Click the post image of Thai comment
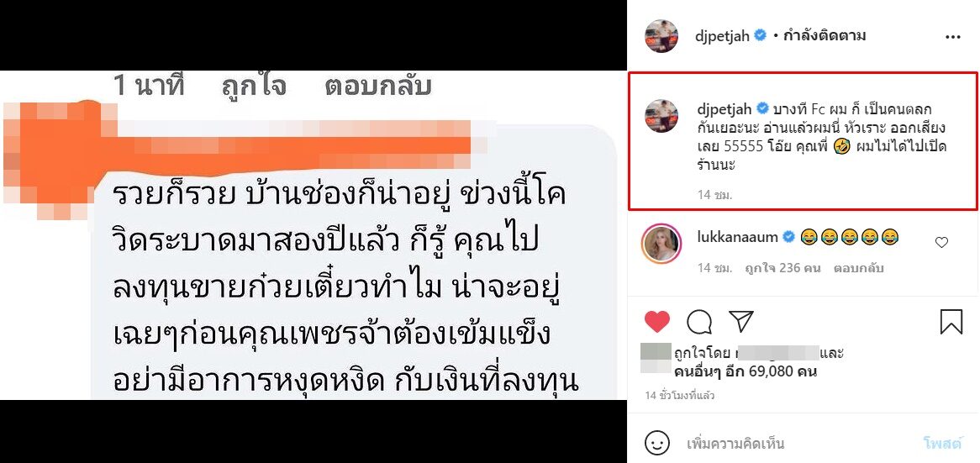Viewport: 980px width, 463px height. pyautogui.click(x=313, y=235)
